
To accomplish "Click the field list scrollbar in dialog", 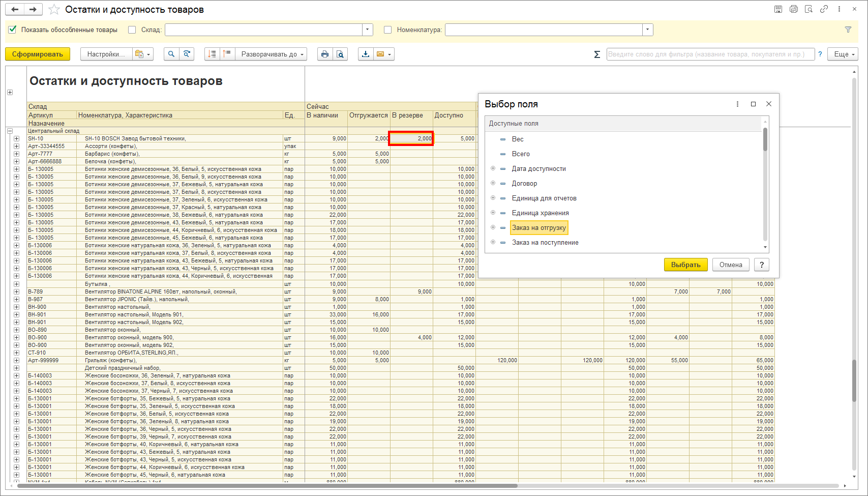I will click(x=765, y=139).
